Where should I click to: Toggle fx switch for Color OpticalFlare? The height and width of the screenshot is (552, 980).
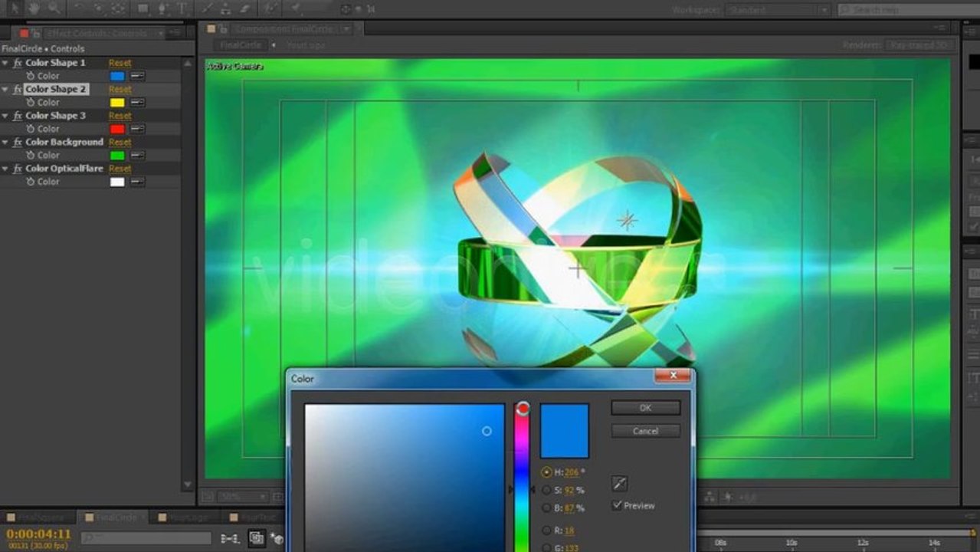point(18,169)
